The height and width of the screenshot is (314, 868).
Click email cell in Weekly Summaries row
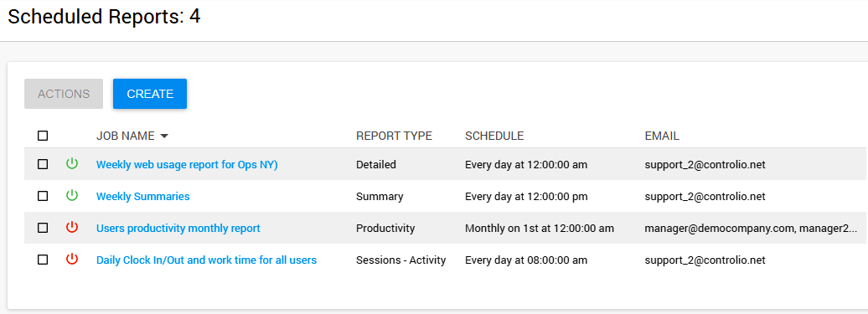(x=705, y=196)
